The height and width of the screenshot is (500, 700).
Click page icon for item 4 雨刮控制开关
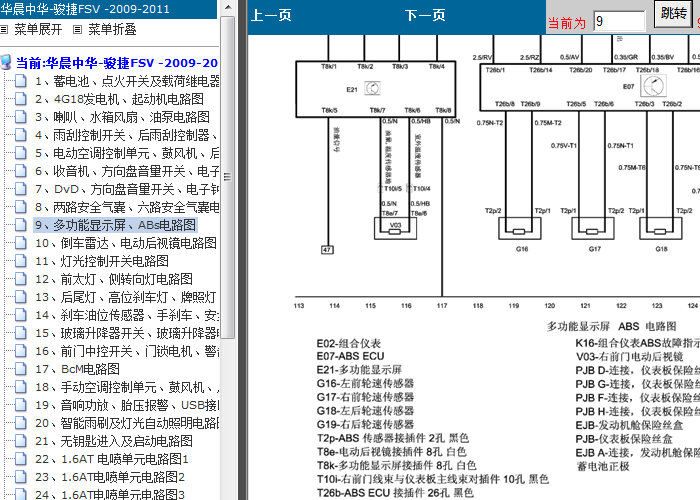21,135
